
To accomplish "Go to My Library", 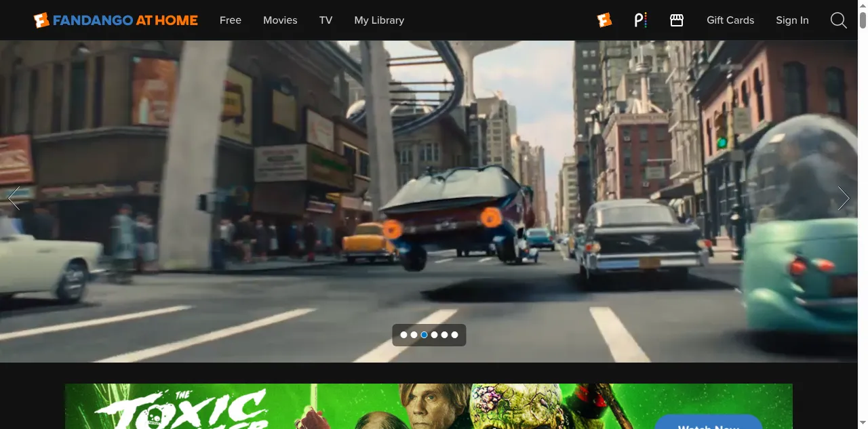I will [379, 20].
